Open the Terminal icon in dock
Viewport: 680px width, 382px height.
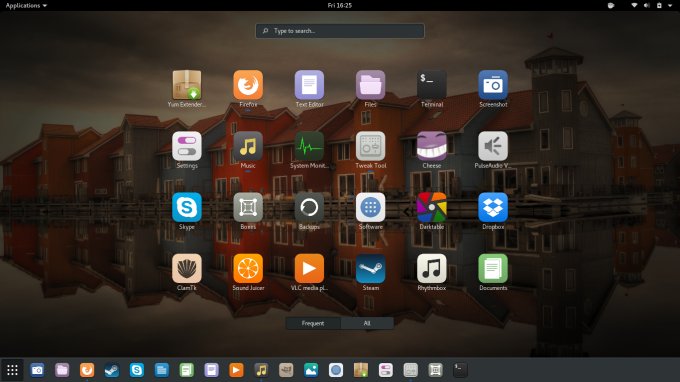point(460,370)
